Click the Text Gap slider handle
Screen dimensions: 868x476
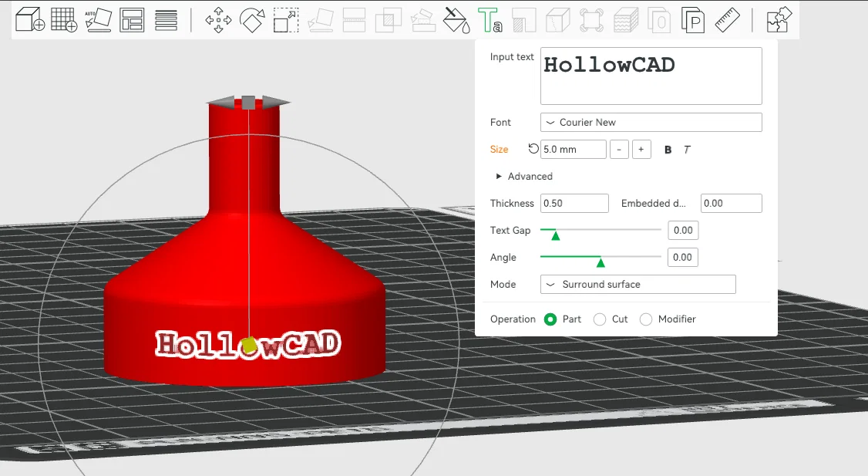(x=556, y=235)
